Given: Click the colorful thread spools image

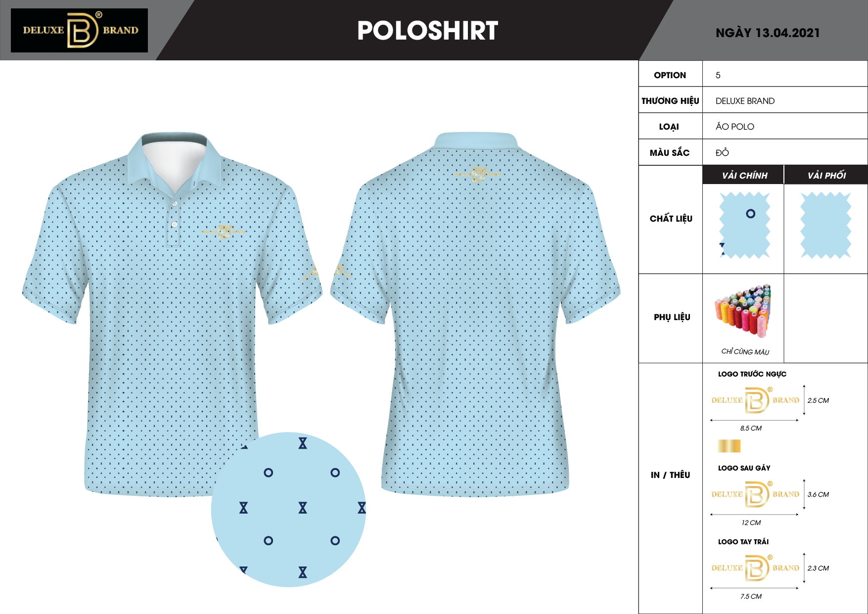Looking at the screenshot, I should (743, 312).
